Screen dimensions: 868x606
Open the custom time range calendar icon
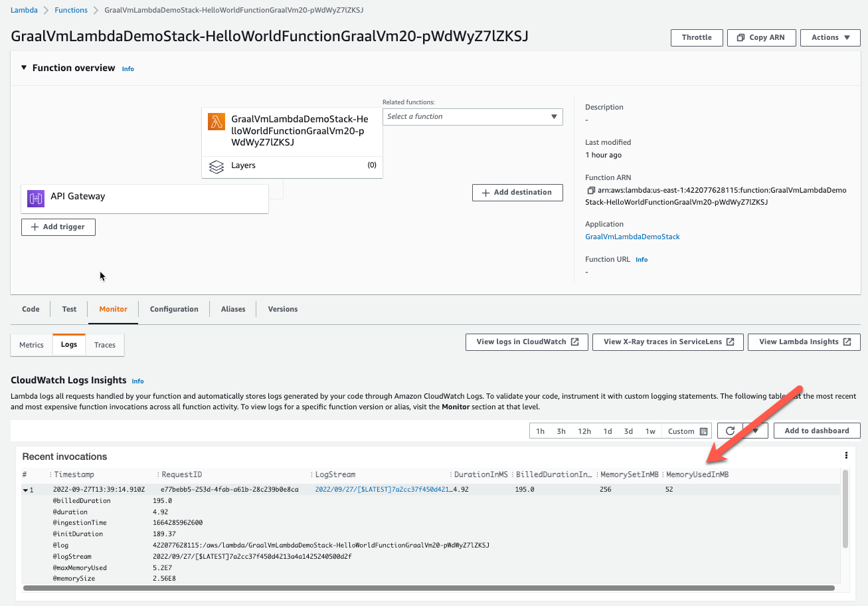(703, 431)
